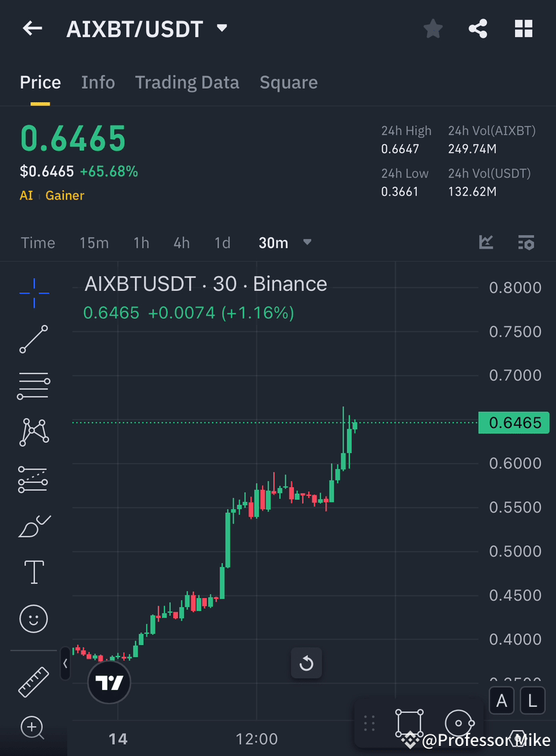The image size is (556, 756).
Task: Select the Measure ruler tool
Action: point(34,681)
